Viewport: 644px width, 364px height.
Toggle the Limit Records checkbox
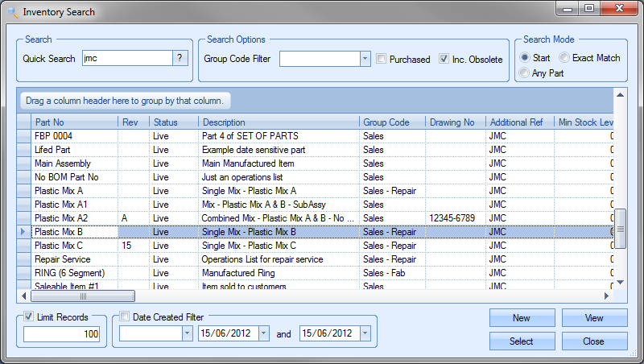(x=30, y=317)
